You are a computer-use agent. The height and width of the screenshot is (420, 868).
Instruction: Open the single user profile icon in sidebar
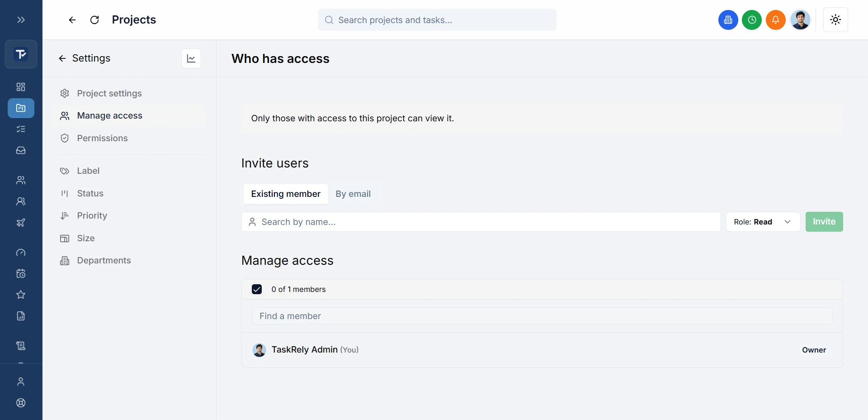[21, 382]
